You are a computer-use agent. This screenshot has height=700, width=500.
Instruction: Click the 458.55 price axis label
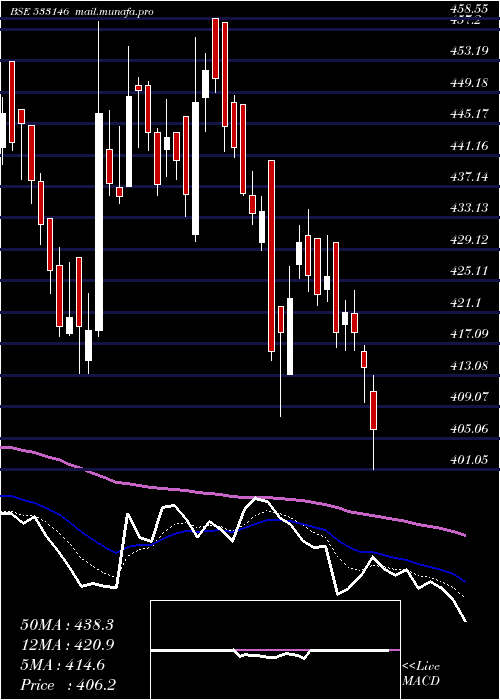click(469, 8)
